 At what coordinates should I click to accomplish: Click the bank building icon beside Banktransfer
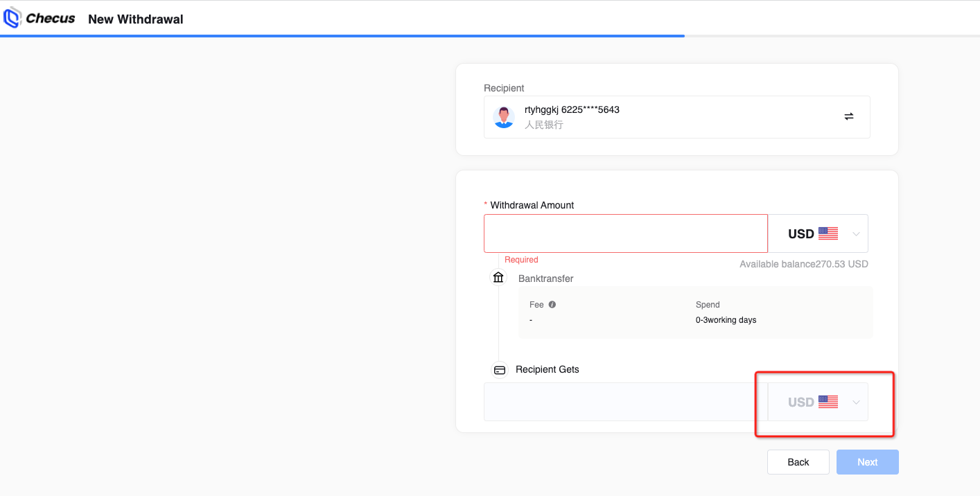tap(498, 278)
